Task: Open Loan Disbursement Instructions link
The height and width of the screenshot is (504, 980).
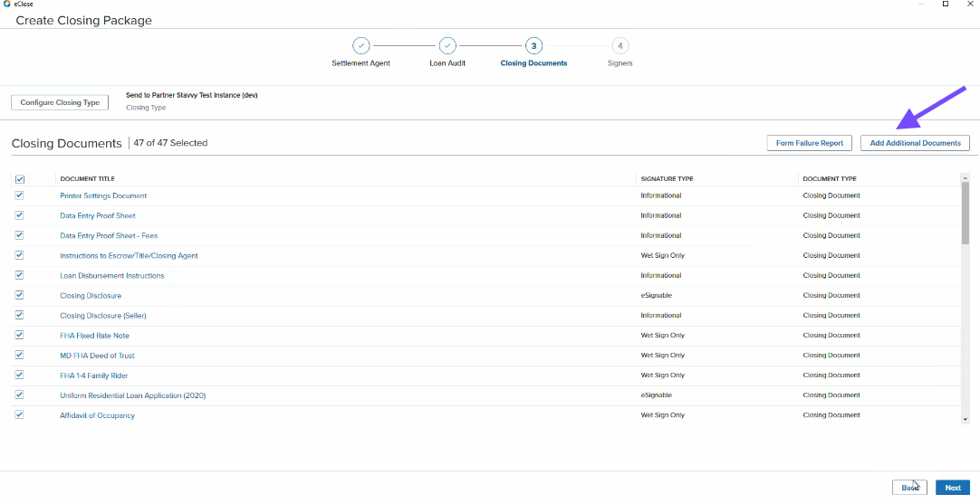Action: [112, 276]
